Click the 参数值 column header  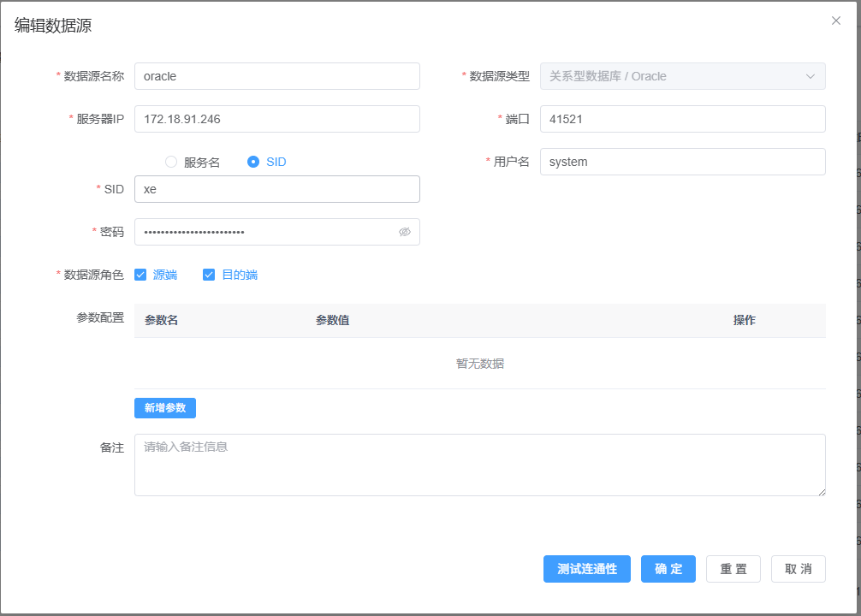point(333,320)
